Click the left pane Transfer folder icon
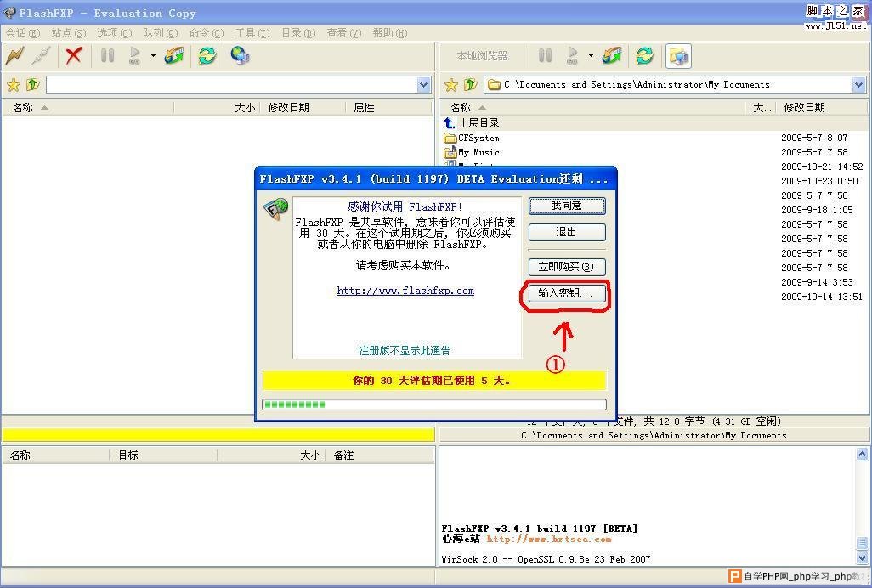 click(174, 55)
